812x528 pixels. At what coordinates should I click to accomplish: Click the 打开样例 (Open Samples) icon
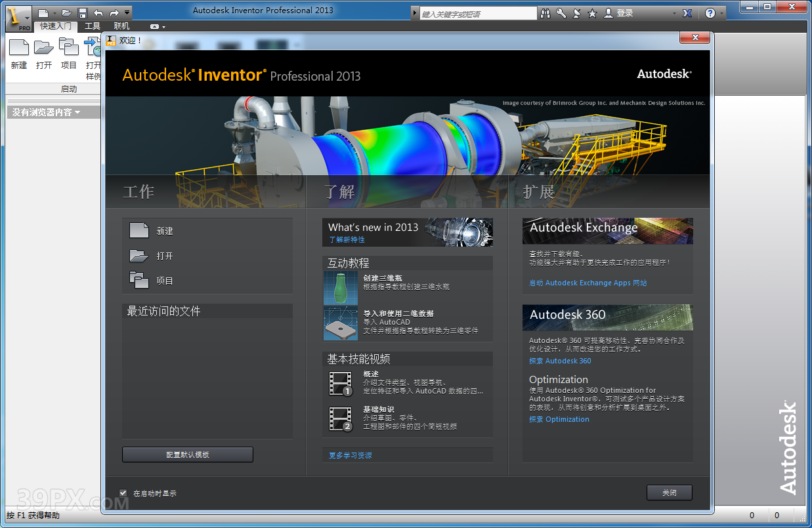(x=93, y=49)
